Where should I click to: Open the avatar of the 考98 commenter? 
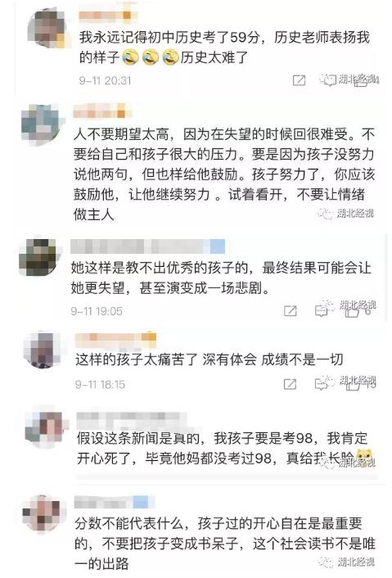point(46,429)
